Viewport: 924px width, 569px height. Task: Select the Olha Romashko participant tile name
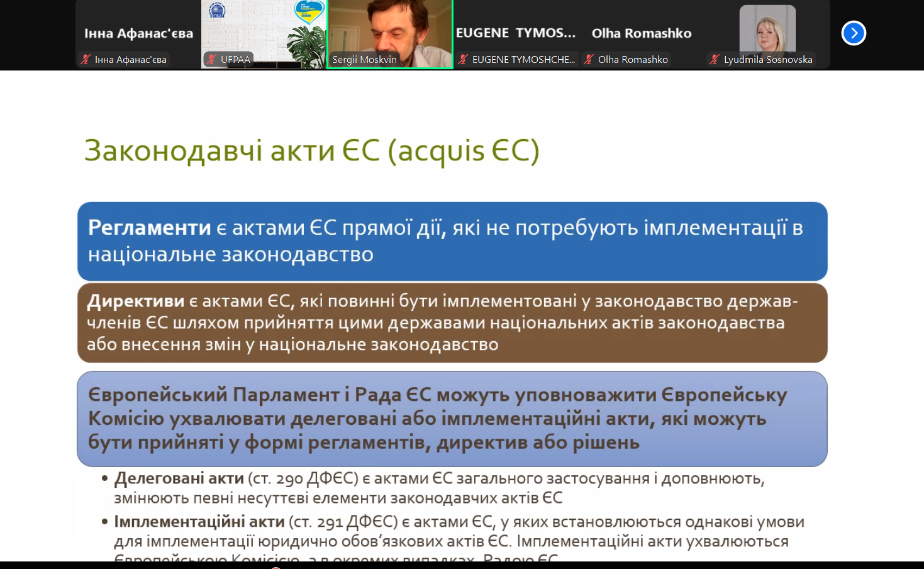click(642, 33)
